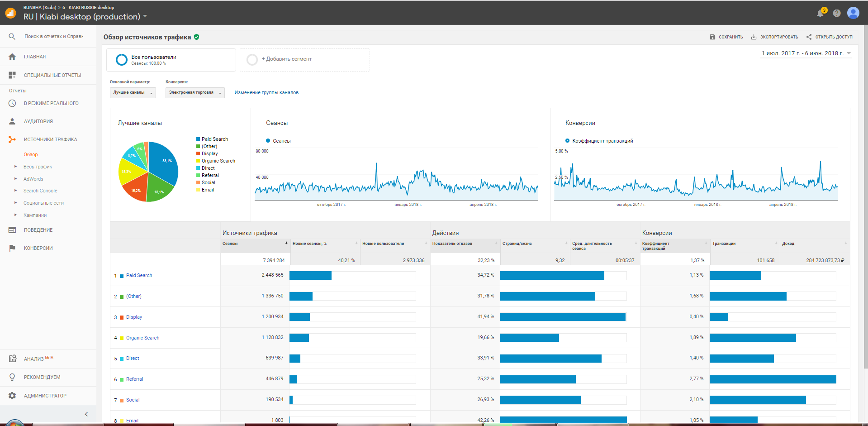Click the notifications bell icon
Screen dimensions: 868x426
coord(820,13)
